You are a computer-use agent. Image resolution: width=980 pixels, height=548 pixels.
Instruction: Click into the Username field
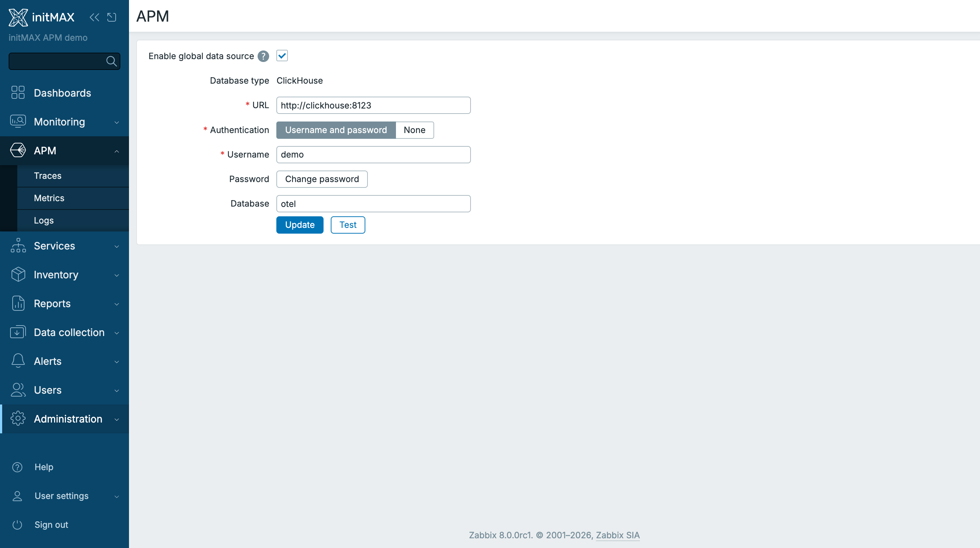[x=373, y=155]
